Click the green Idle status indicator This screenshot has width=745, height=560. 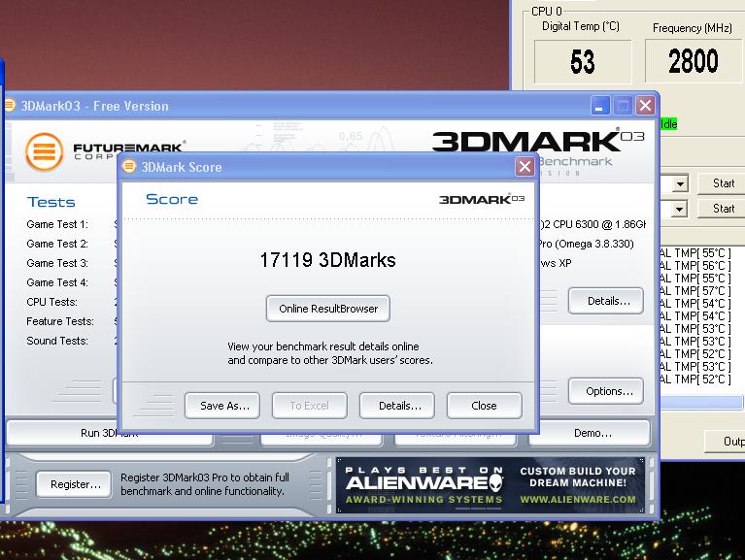(668, 124)
